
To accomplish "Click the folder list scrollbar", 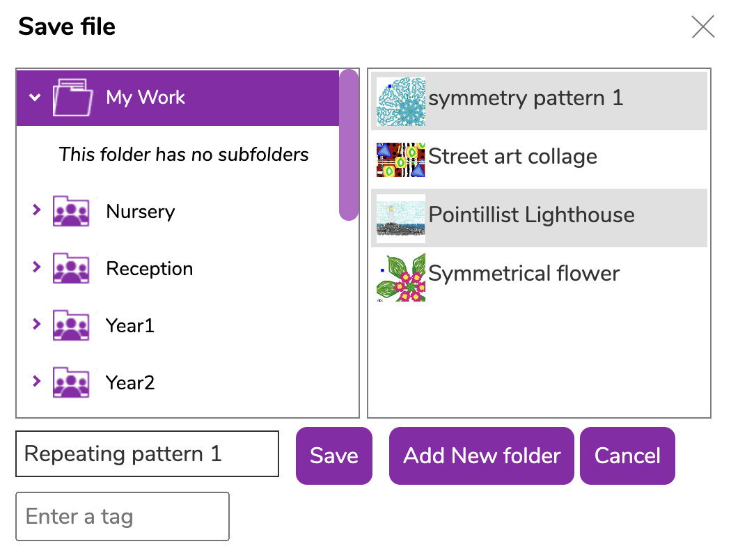I will coord(349,145).
